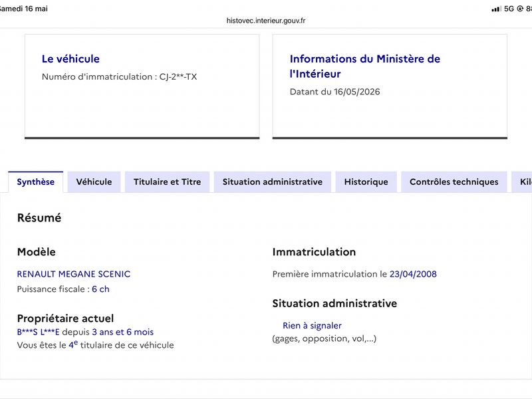Image resolution: width=532 pixels, height=399 pixels.
Task: Click the 6 ch fiscal power value
Action: click(100, 289)
